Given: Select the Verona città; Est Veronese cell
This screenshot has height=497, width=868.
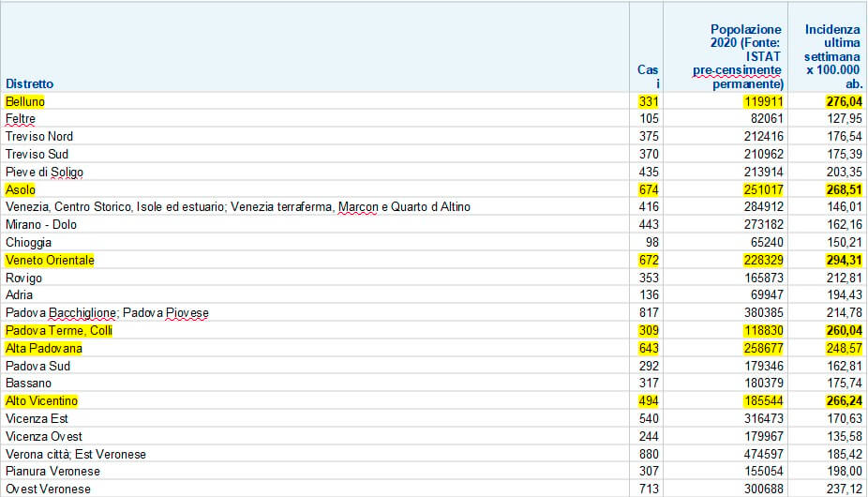Looking at the screenshot, I should tap(76, 454).
